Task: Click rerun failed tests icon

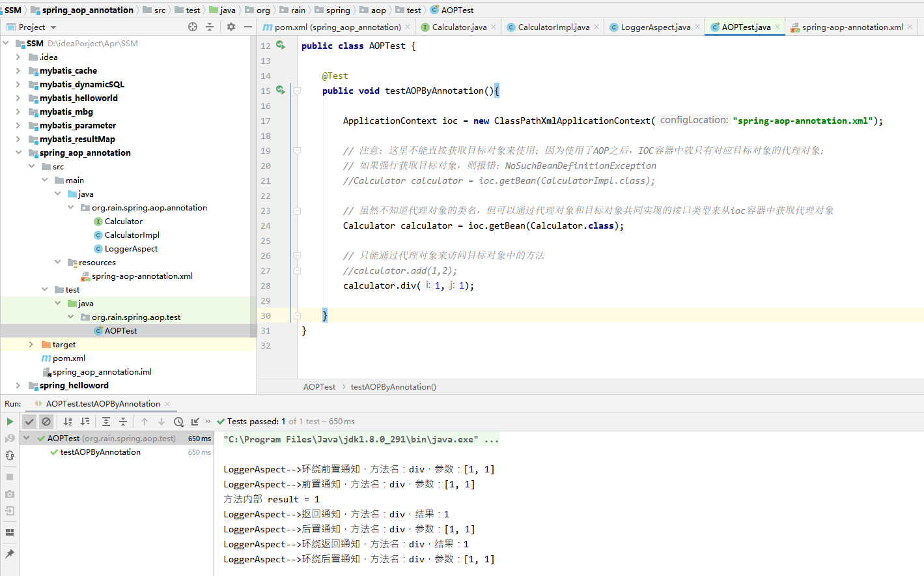Action: [10, 439]
